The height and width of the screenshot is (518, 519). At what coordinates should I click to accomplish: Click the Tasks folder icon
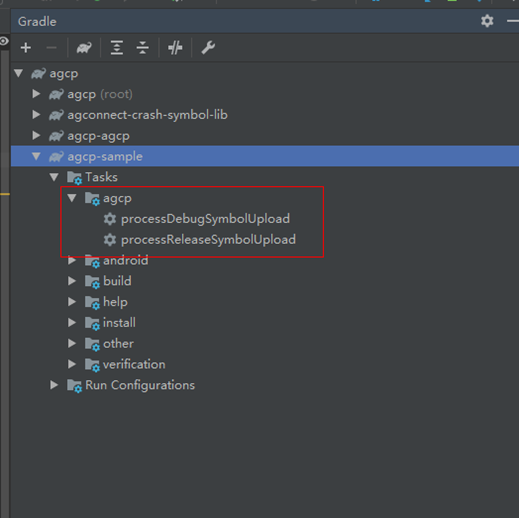coord(74,178)
